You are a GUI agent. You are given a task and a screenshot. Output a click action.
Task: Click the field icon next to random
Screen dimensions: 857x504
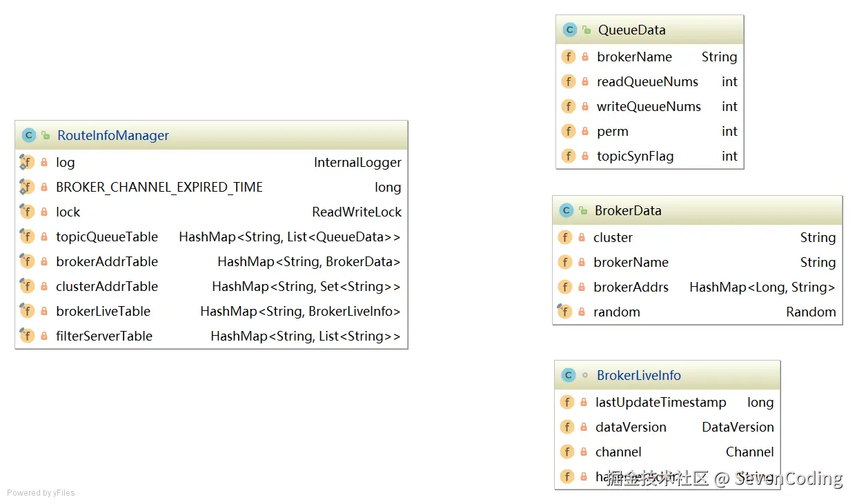coord(564,312)
